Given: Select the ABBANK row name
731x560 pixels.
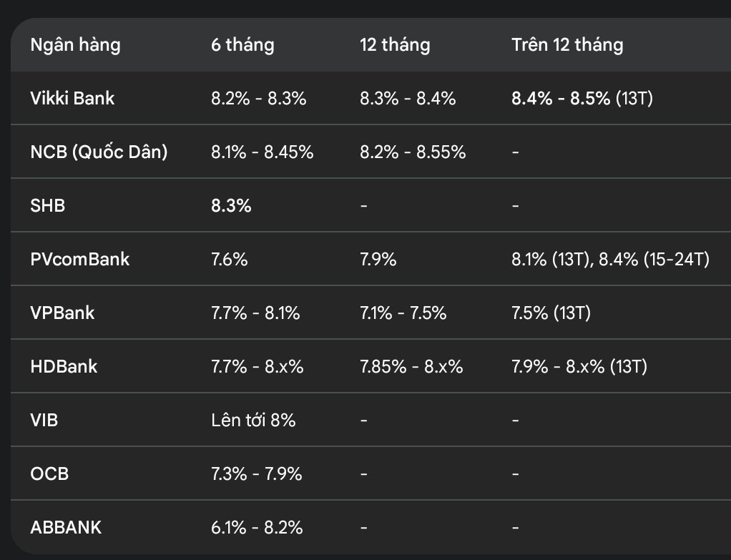Looking at the screenshot, I should click(x=66, y=527).
